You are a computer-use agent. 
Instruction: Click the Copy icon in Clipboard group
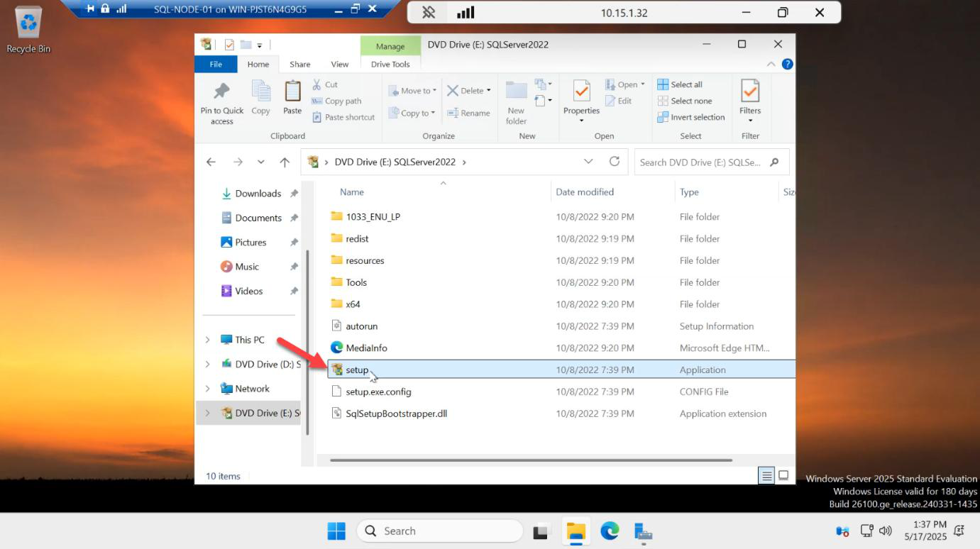point(260,90)
